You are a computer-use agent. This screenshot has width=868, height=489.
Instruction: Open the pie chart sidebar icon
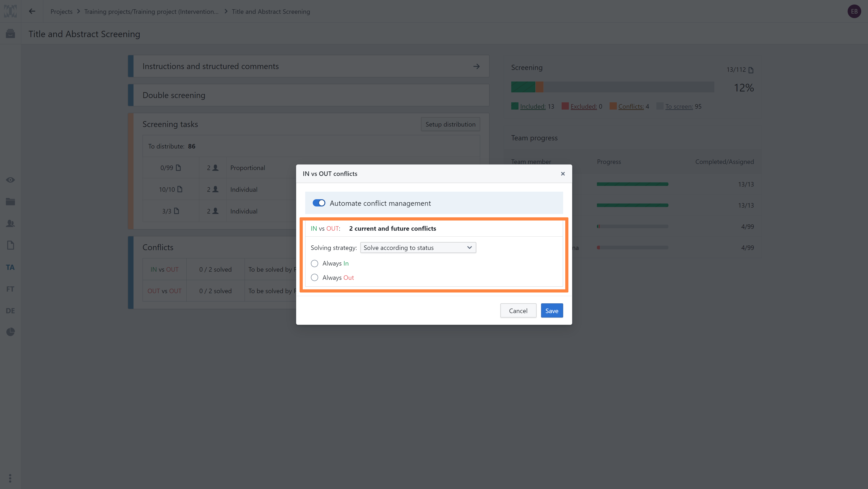(10, 332)
